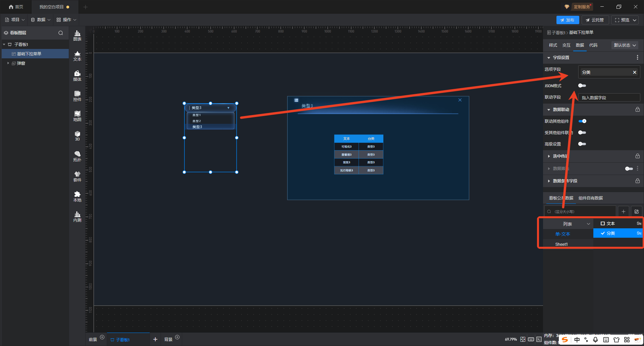Image resolution: width=644 pixels, height=346 pixels.
Task: Click the 发布 publish button
Action: pyautogui.click(x=567, y=20)
